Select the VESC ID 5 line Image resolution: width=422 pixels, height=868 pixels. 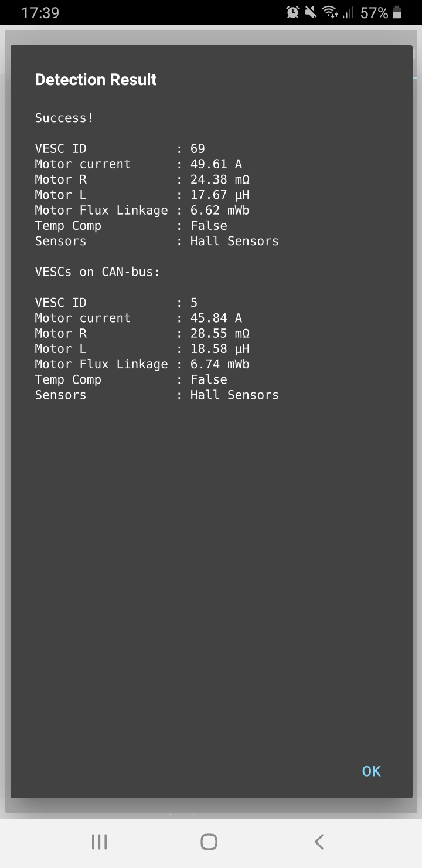click(116, 303)
